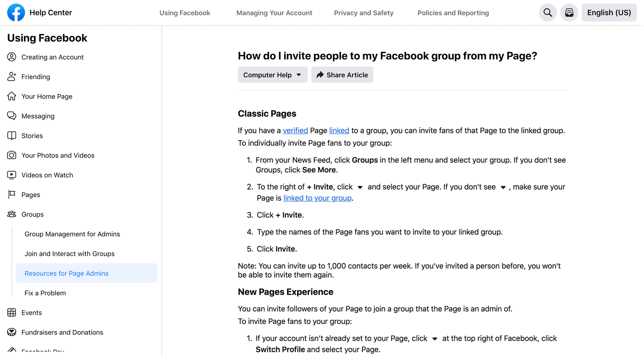Open Your Home Page section

(47, 97)
